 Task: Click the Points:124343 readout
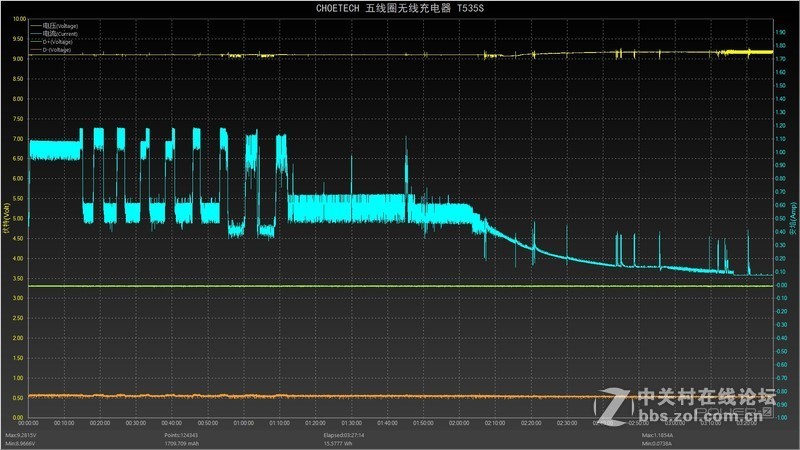pos(181,435)
